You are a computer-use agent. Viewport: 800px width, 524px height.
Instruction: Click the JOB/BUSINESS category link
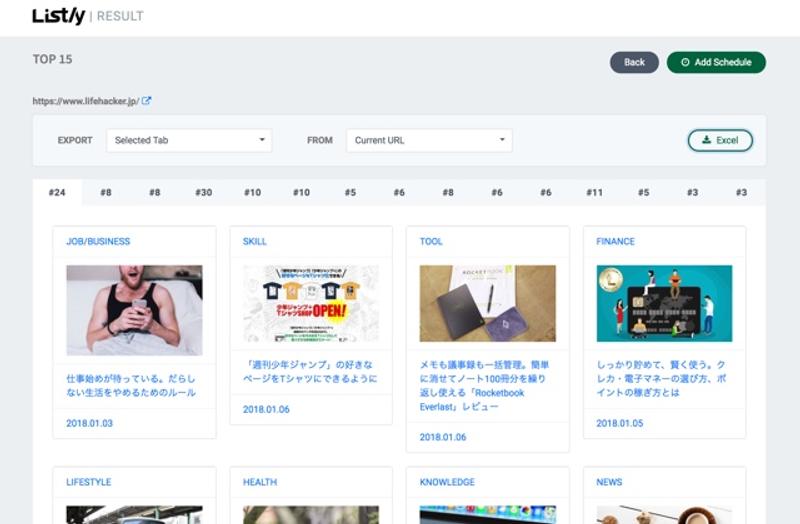tap(98, 241)
